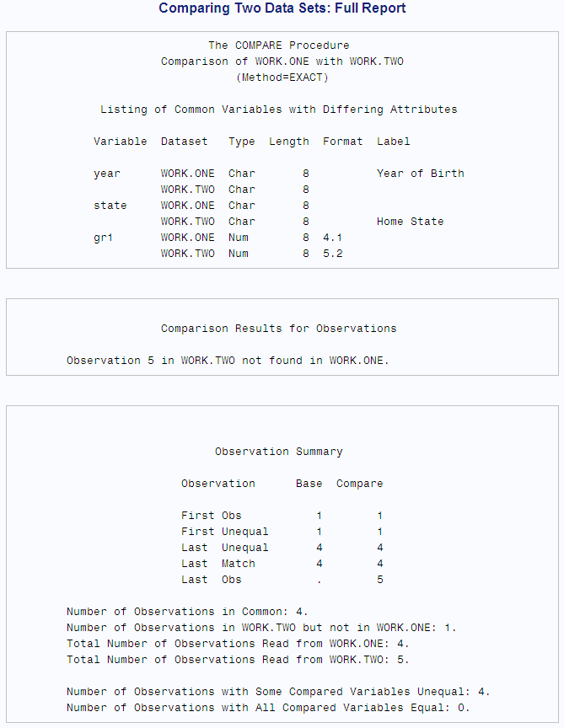Click the Home State label

[x=410, y=222]
